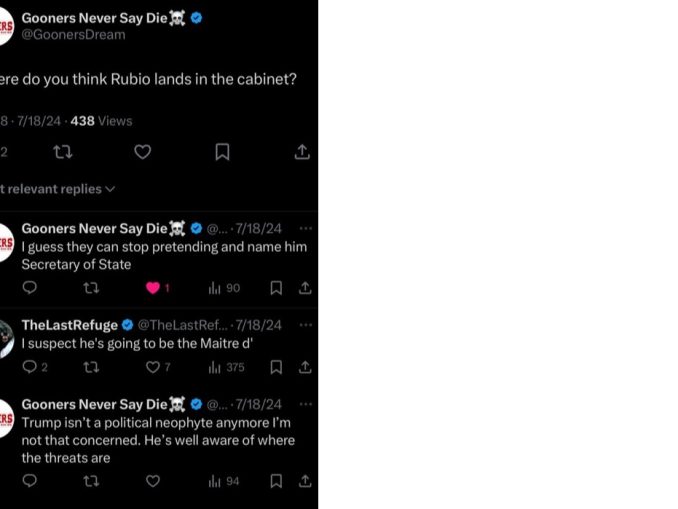
Task: Reply to the Secretary of State tweet
Action: pyautogui.click(x=30, y=288)
